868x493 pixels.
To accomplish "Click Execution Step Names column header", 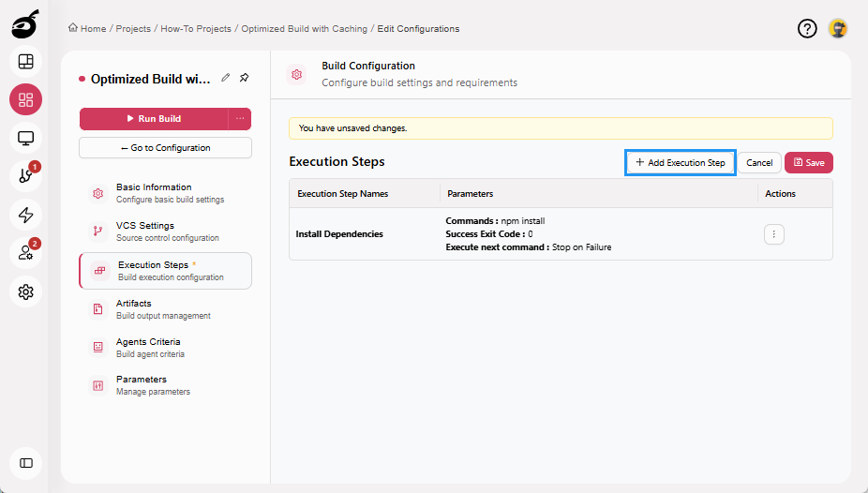I will 343,194.
